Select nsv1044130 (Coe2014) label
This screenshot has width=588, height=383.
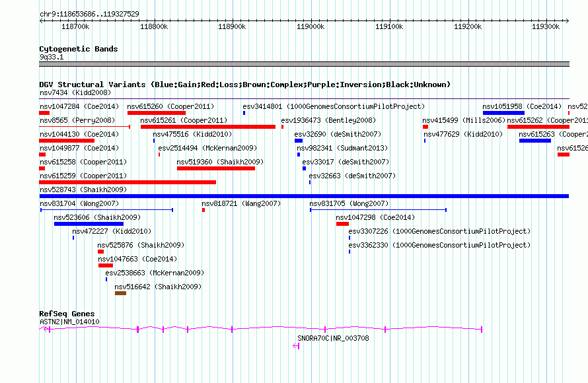(79, 134)
